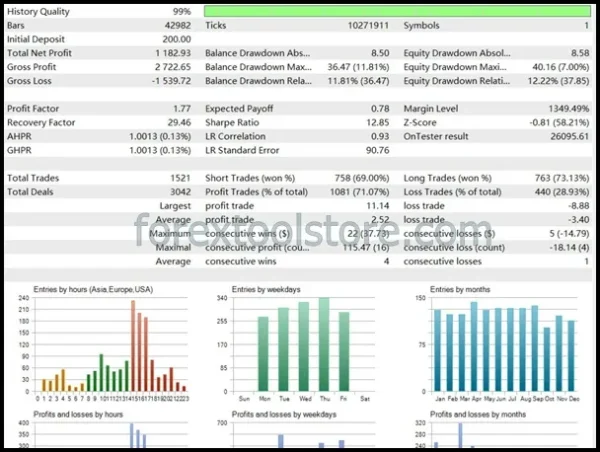Click the Mon bar in weekdays chart
The height and width of the screenshot is (452, 600).
(263, 354)
